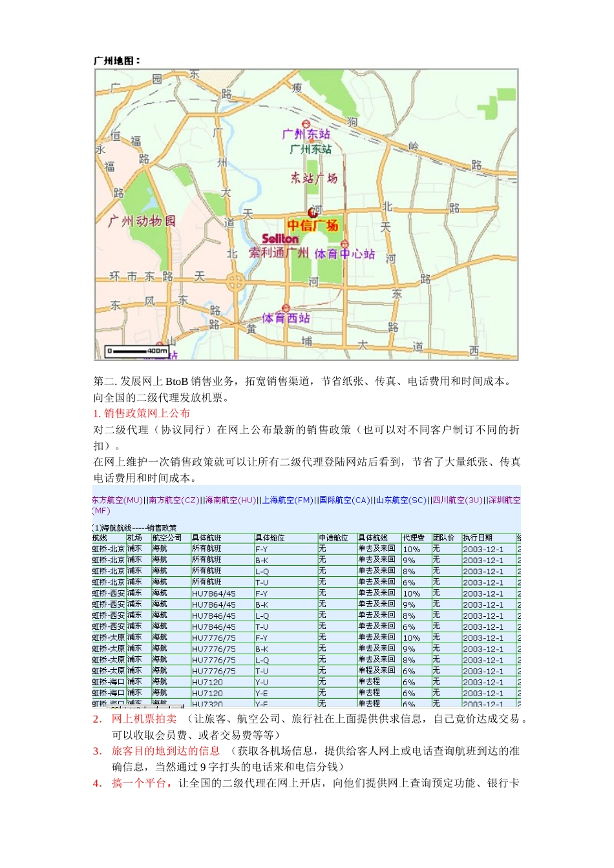Open the (MF) airline link
614x868 pixels.
click(101, 510)
